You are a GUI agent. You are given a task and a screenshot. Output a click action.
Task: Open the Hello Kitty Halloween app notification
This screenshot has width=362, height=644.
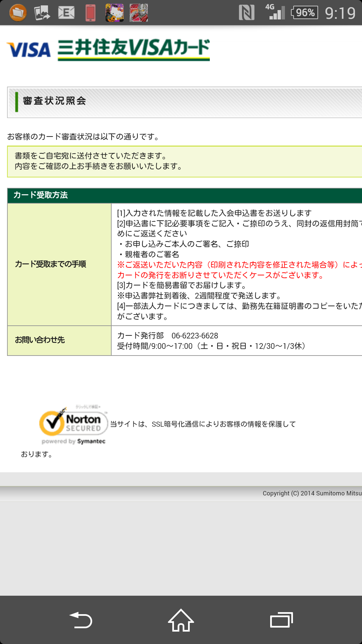tap(115, 13)
